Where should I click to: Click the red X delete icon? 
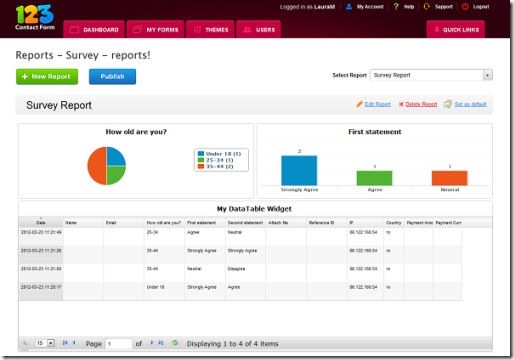click(x=401, y=104)
